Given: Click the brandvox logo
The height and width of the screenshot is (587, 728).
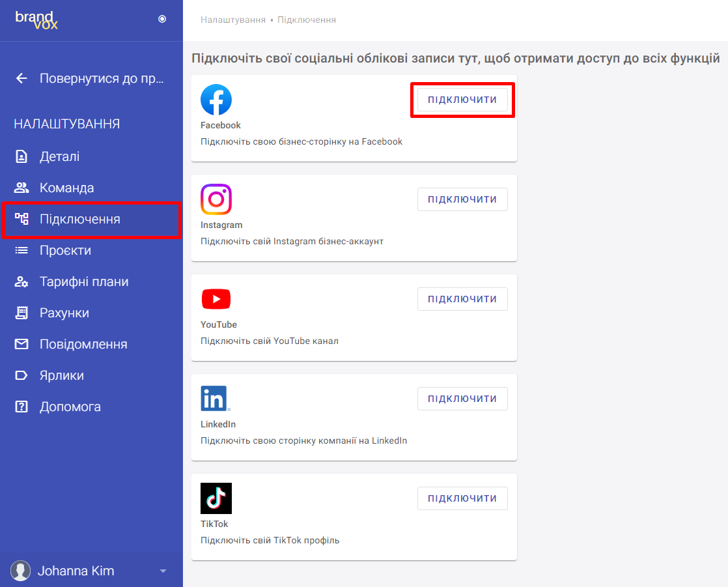Looking at the screenshot, I should pyautogui.click(x=36, y=20).
